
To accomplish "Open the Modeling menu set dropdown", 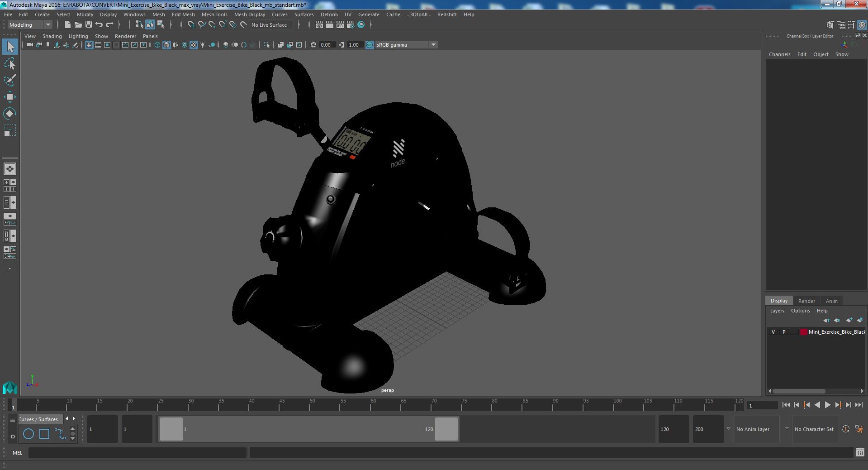I will point(30,25).
